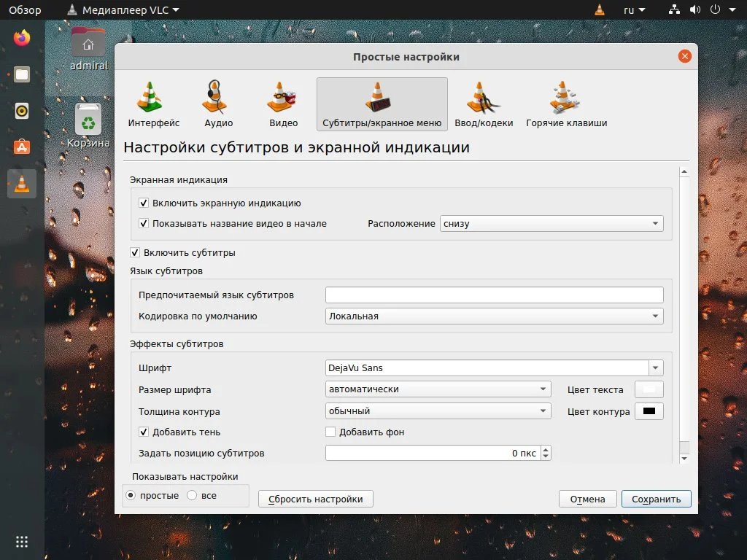Open the Расположение dropdown showing снизу
Viewport: 747px width, 560px height.
tap(551, 223)
